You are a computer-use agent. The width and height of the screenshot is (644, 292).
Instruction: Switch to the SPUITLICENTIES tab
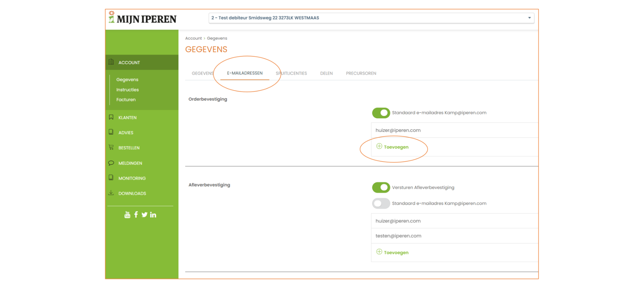[x=291, y=73]
